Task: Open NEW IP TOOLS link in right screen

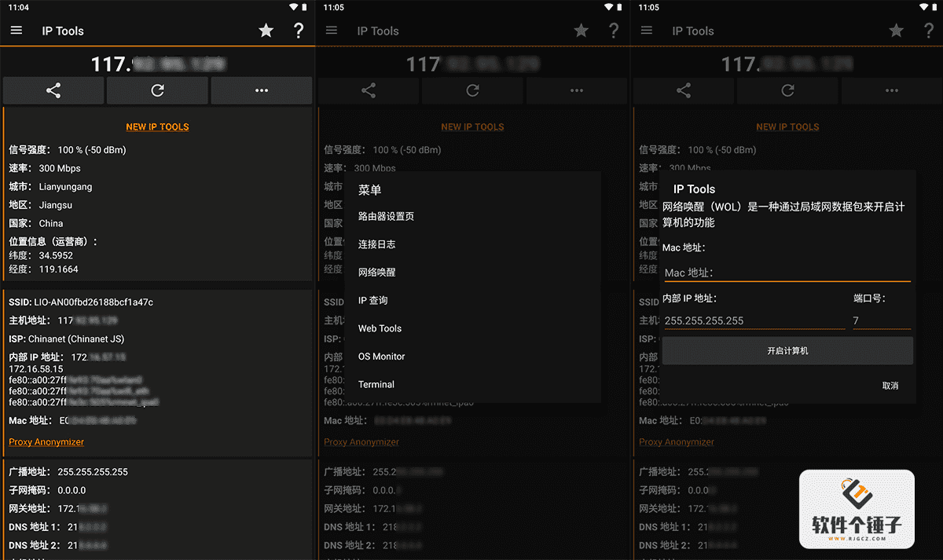Action: click(x=787, y=126)
